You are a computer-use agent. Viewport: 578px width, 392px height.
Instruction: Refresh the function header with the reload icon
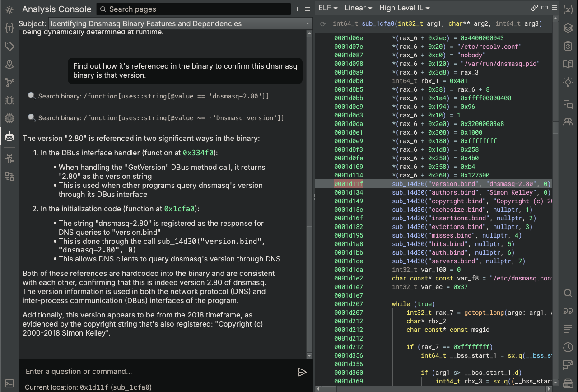(x=323, y=24)
